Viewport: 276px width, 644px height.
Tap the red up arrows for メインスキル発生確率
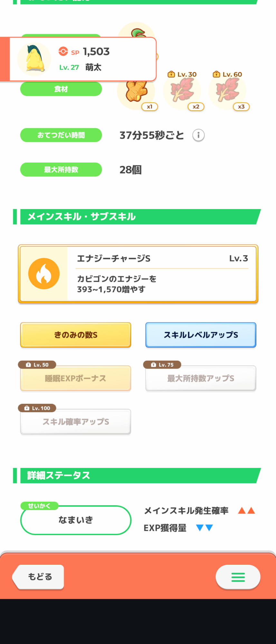(x=246, y=510)
